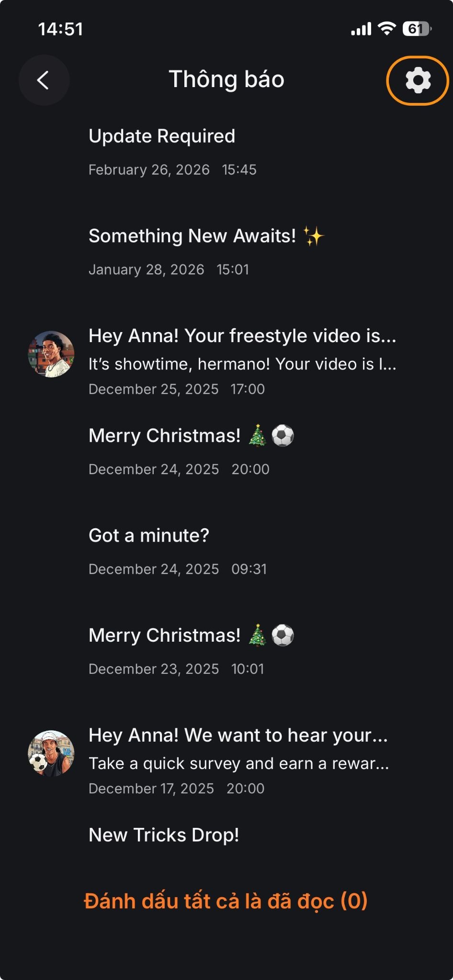Viewport: 453px width, 980px height.
Task: Open the Something New Awaits notification
Action: click(193, 236)
